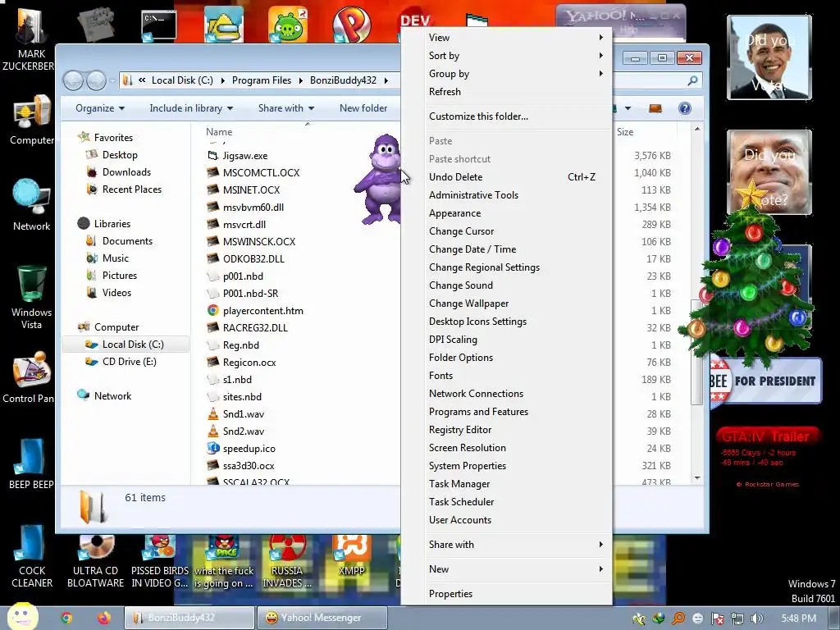
Task: Click Local Disk (C:) breadcrumb
Action: [182, 80]
